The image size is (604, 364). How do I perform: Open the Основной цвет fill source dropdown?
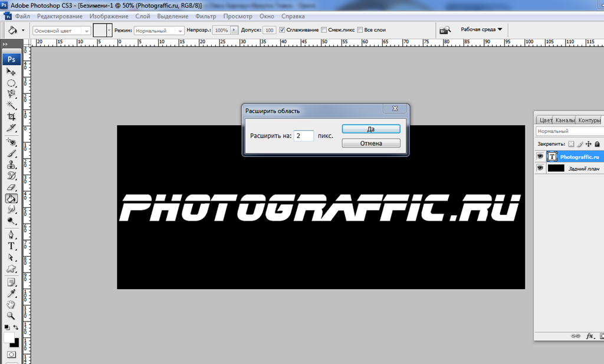pyautogui.click(x=61, y=31)
